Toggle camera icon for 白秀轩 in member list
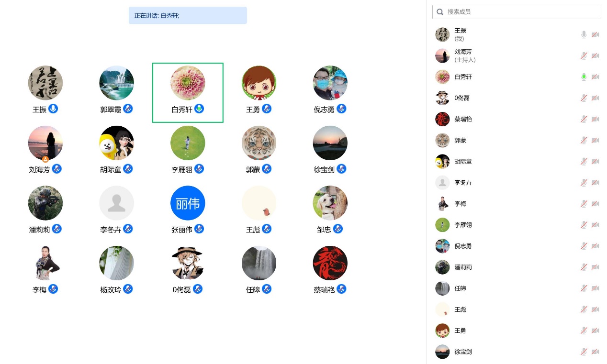 [x=595, y=77]
